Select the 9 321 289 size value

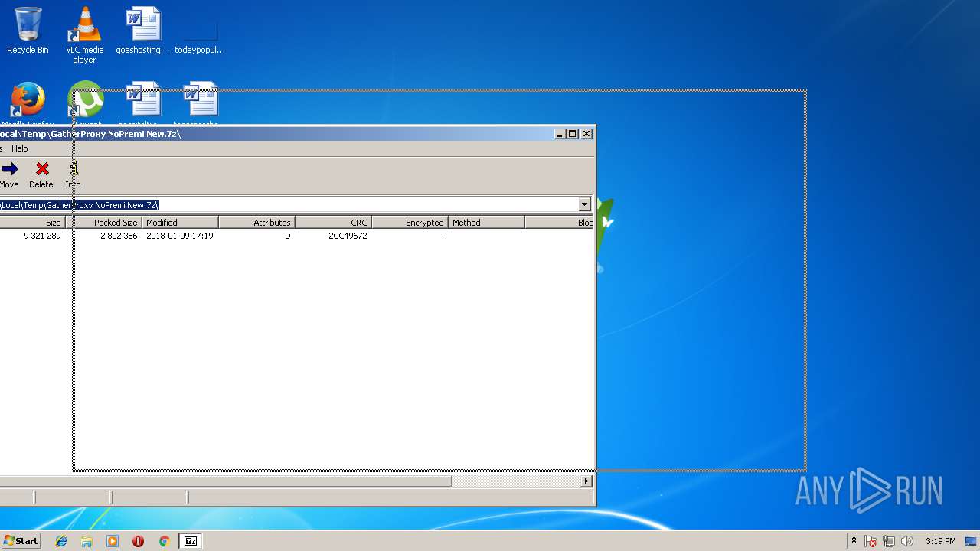coord(42,236)
